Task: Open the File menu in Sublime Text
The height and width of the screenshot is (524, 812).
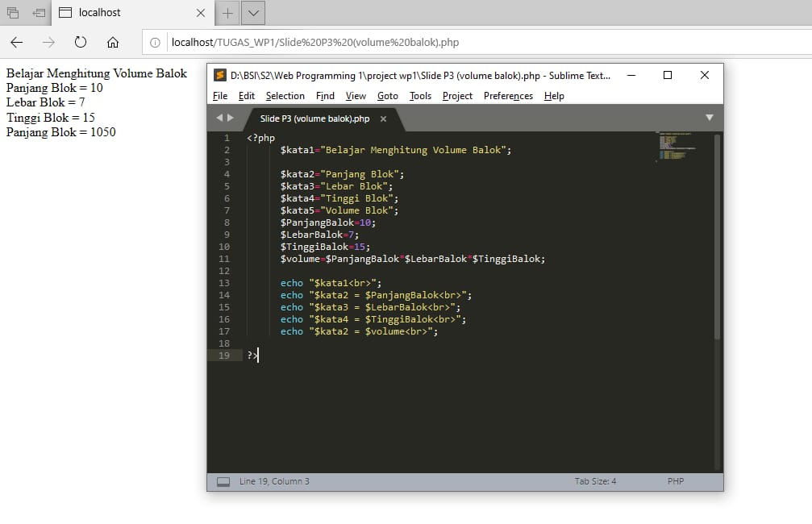Action: [x=220, y=96]
